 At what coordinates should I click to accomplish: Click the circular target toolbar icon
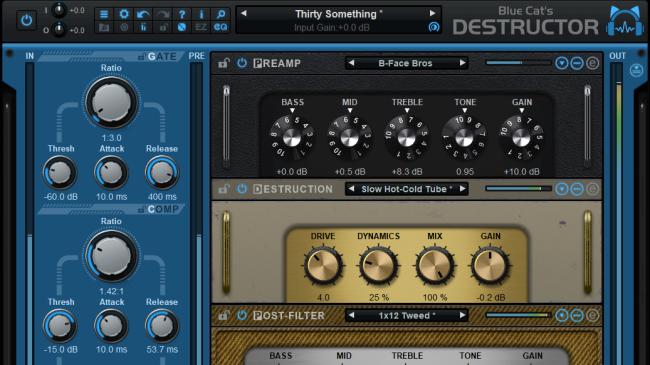tap(124, 27)
